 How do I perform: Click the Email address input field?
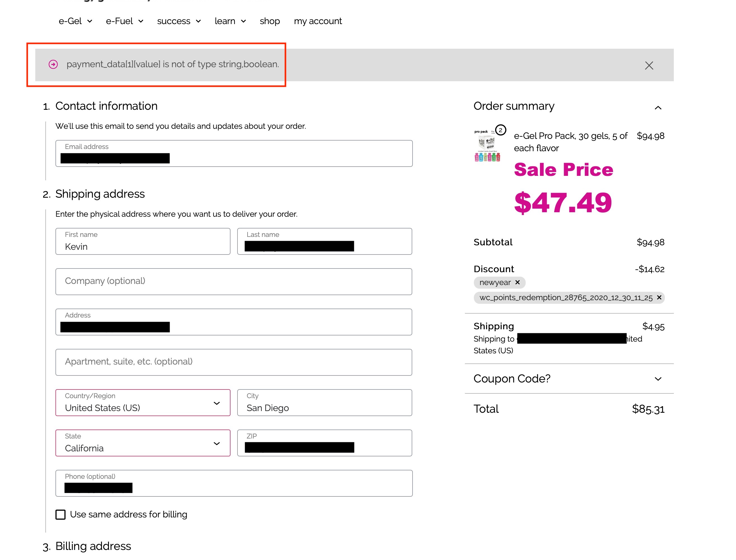[233, 153]
